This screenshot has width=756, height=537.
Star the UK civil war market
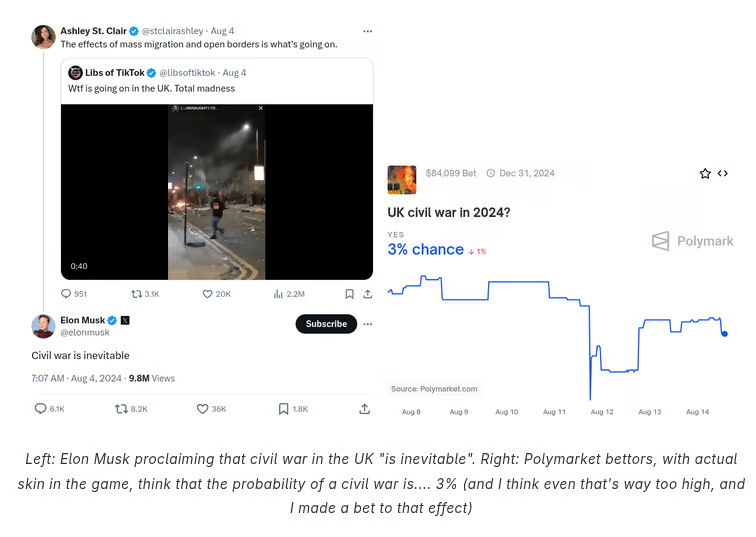(x=705, y=174)
